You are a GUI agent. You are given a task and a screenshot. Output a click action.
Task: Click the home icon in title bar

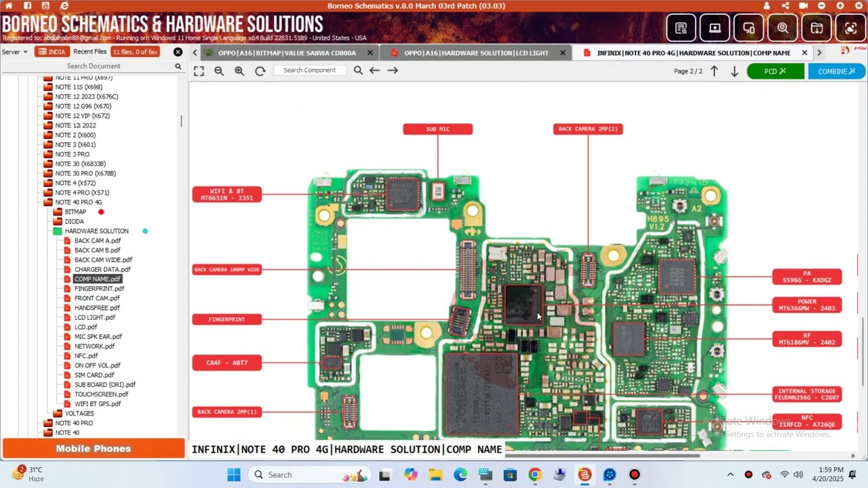pyautogui.click(x=9, y=5)
